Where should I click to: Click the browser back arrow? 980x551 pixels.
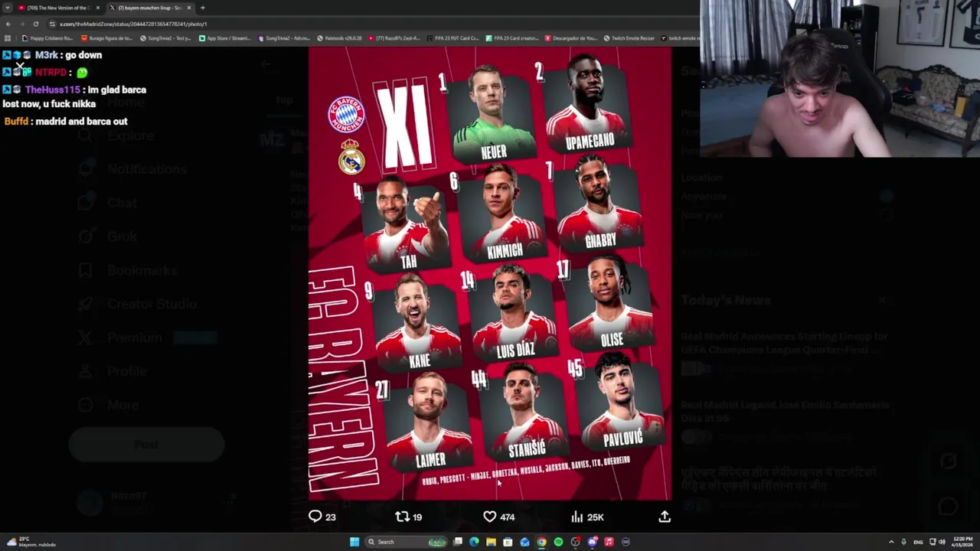[x=8, y=24]
